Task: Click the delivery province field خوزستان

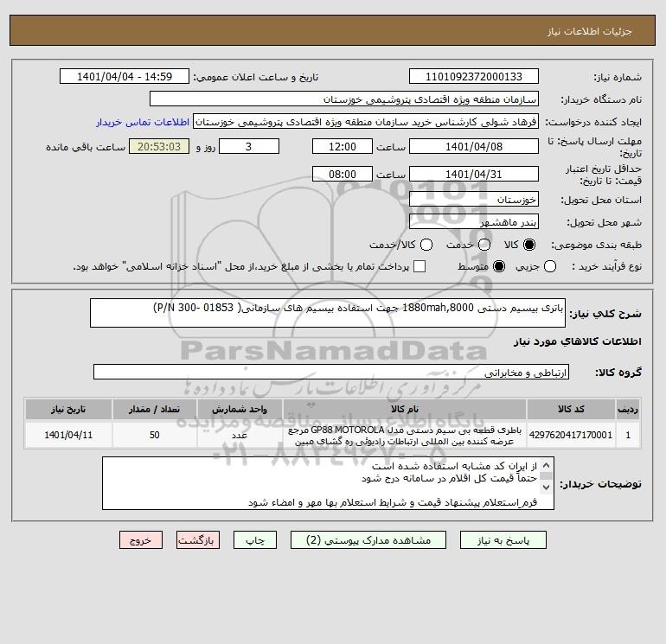Action: [474, 199]
